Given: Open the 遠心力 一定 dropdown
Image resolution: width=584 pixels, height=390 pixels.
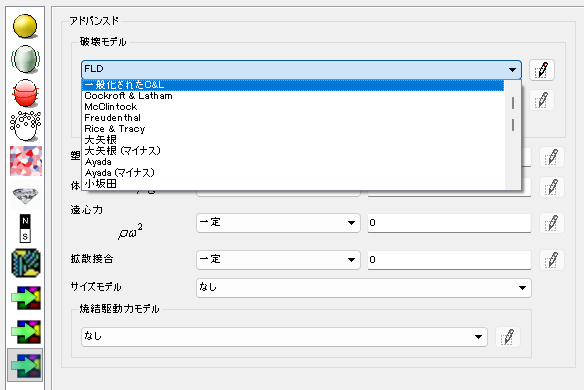Looking at the screenshot, I should [278, 223].
